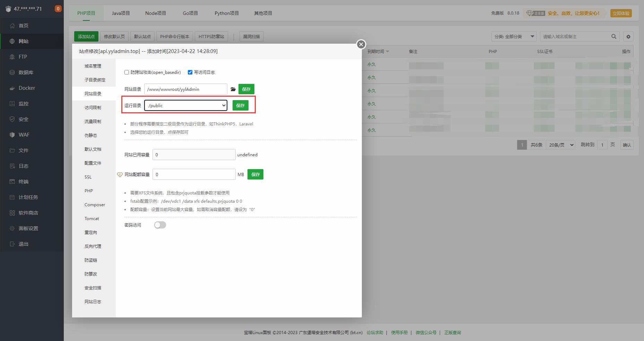Close the site modification dialog
This screenshot has height=341, width=644.
point(361,44)
